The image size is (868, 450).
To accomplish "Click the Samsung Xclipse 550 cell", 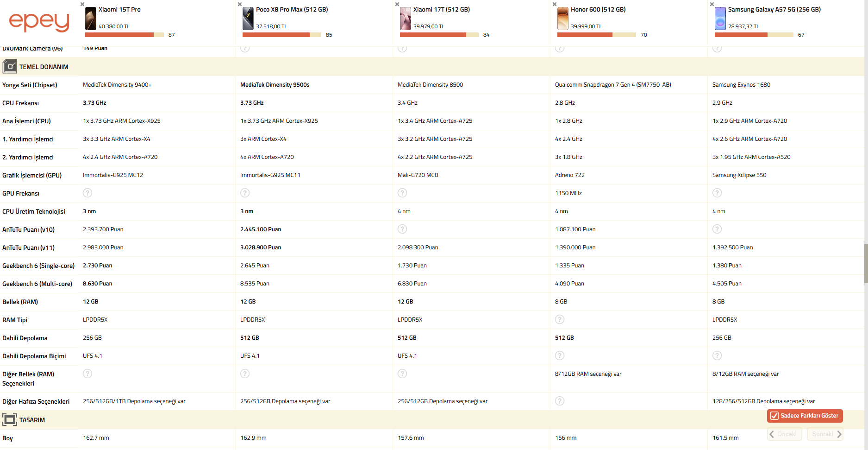I will tap(739, 175).
